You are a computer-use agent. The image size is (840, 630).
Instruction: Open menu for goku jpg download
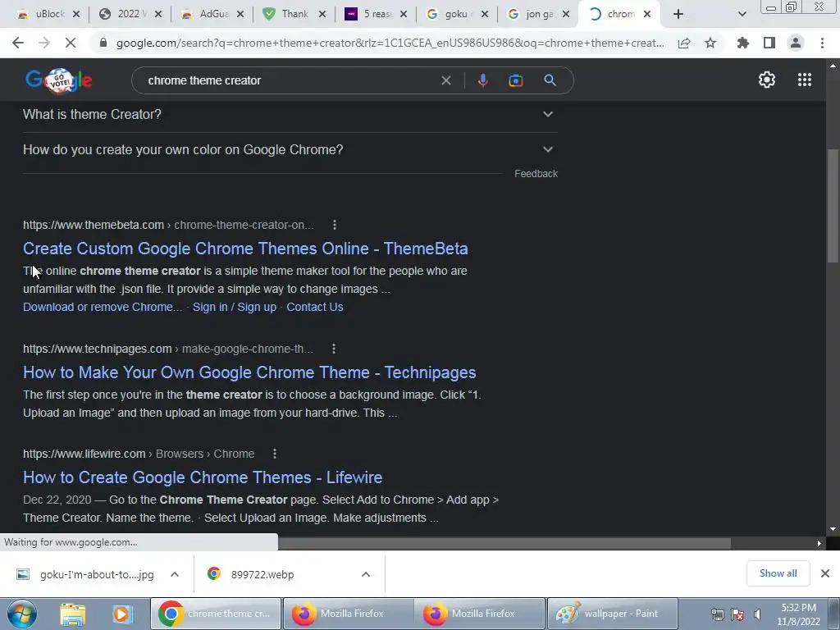pyautogui.click(x=175, y=574)
